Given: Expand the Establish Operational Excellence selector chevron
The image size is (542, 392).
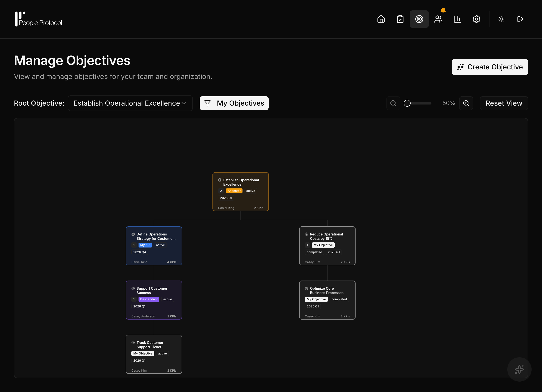Looking at the screenshot, I should (184, 103).
